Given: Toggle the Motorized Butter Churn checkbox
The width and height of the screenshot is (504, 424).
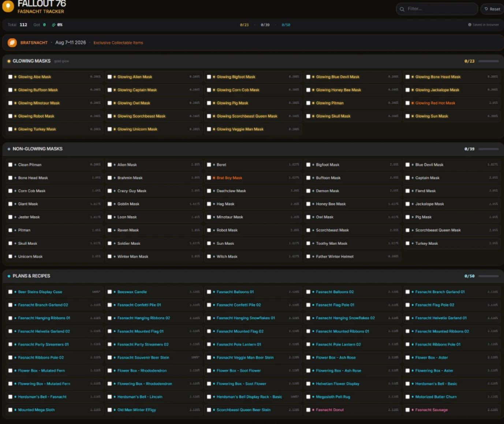Looking at the screenshot, I should [x=407, y=397].
